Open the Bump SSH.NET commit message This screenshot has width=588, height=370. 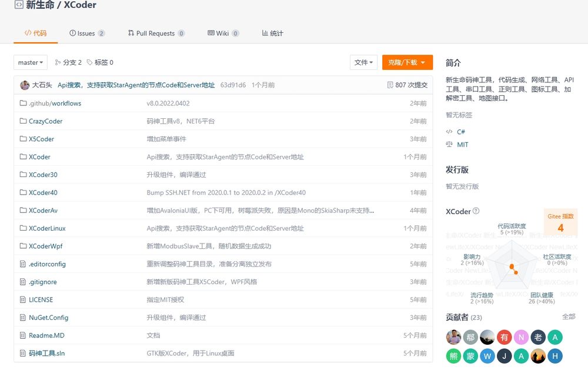pos(226,192)
